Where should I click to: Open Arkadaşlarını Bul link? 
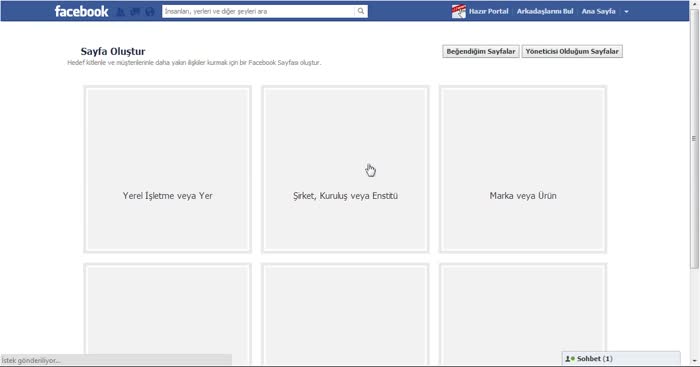[545, 11]
